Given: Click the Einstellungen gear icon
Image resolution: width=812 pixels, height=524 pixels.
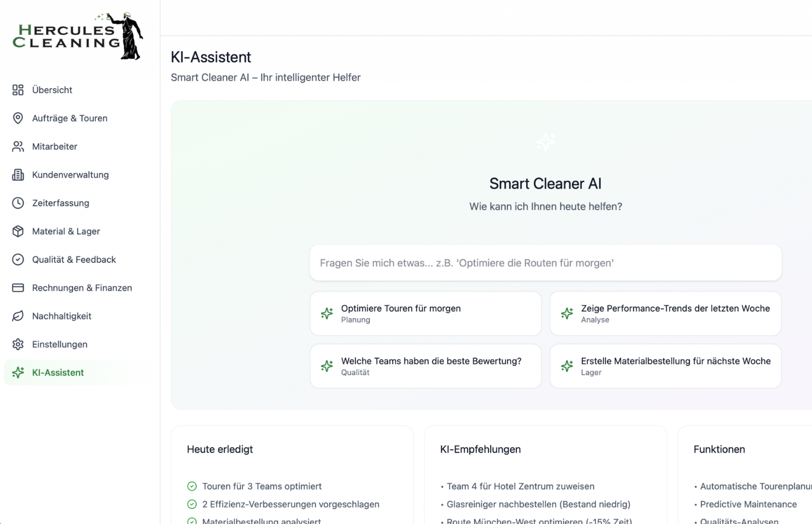Looking at the screenshot, I should (x=18, y=345).
